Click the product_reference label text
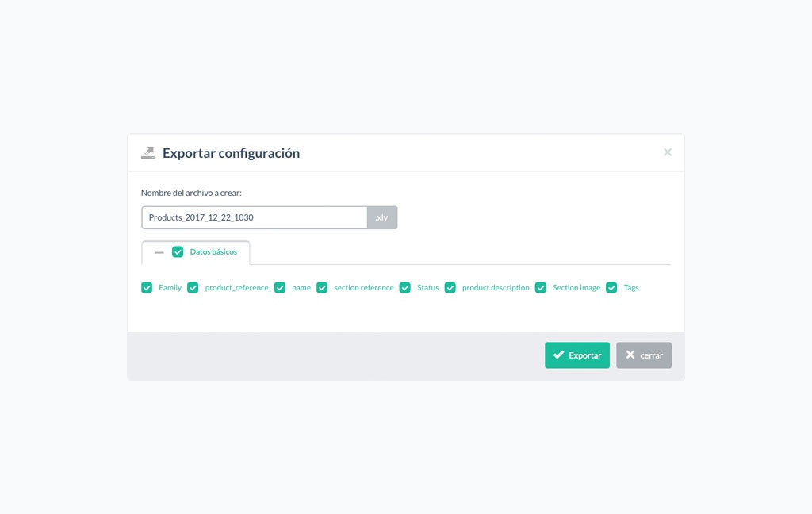Image resolution: width=812 pixels, height=514 pixels. pos(236,288)
